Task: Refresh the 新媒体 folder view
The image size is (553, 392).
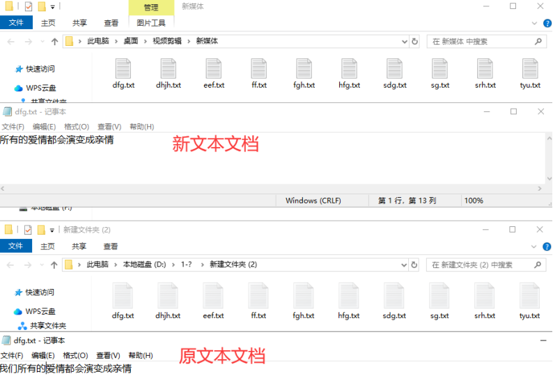Action: (415, 42)
